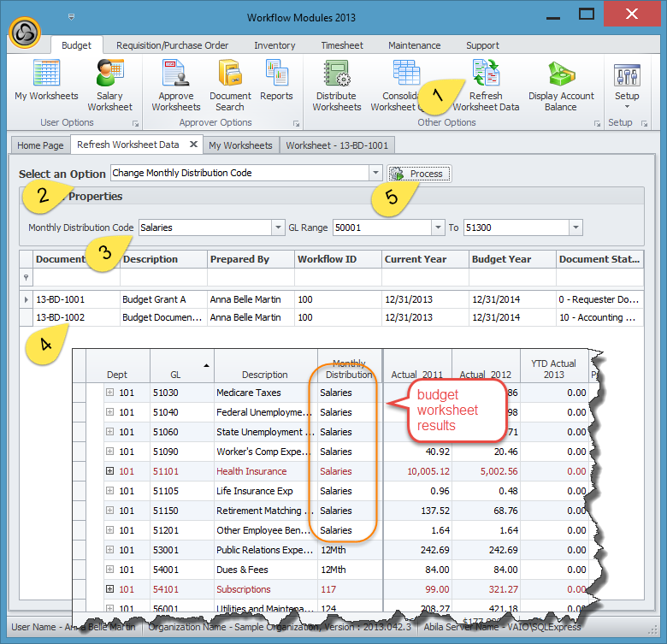Expand the GL Range To dropdown

pyautogui.click(x=576, y=227)
